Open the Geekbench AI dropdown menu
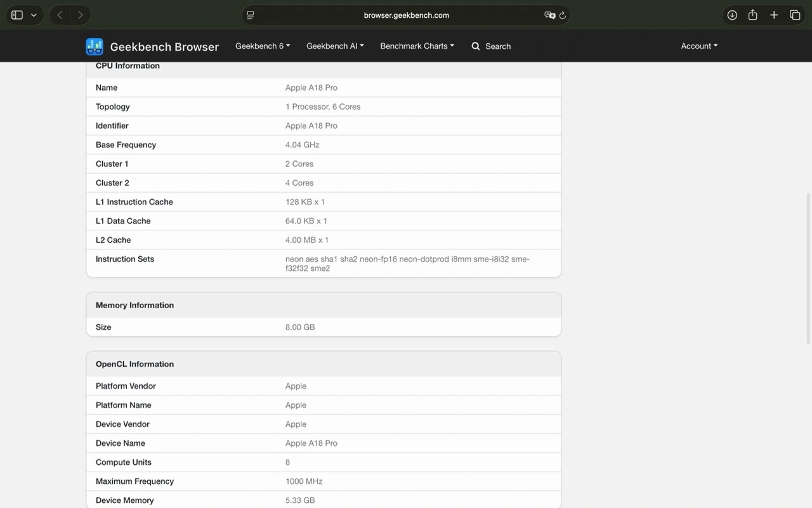This screenshot has width=812, height=508. click(x=335, y=46)
